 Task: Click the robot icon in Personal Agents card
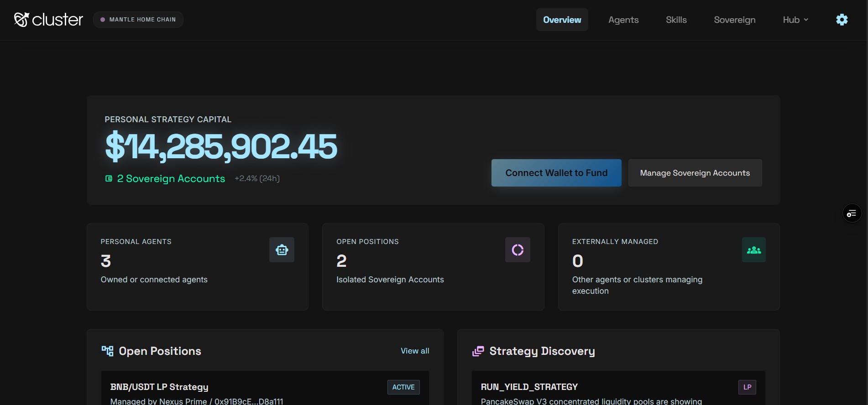click(x=282, y=249)
